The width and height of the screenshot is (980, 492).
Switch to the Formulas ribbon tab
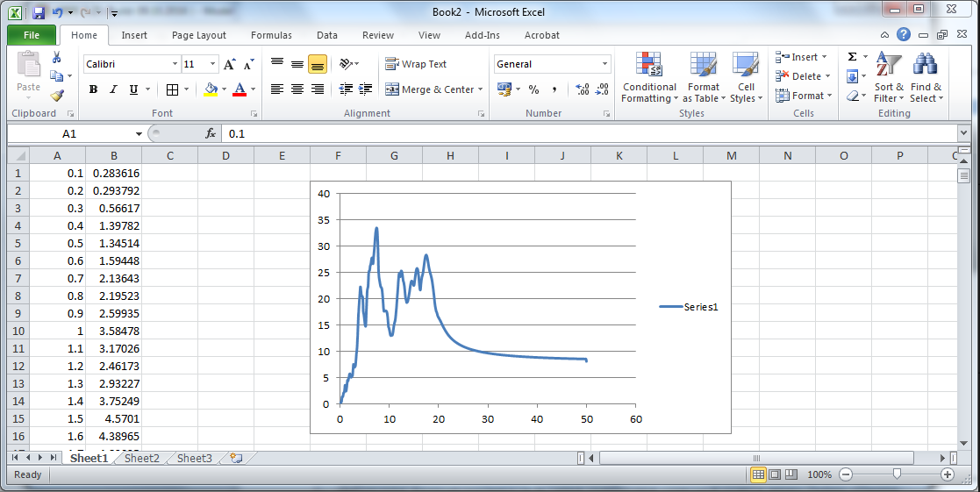pyautogui.click(x=271, y=35)
